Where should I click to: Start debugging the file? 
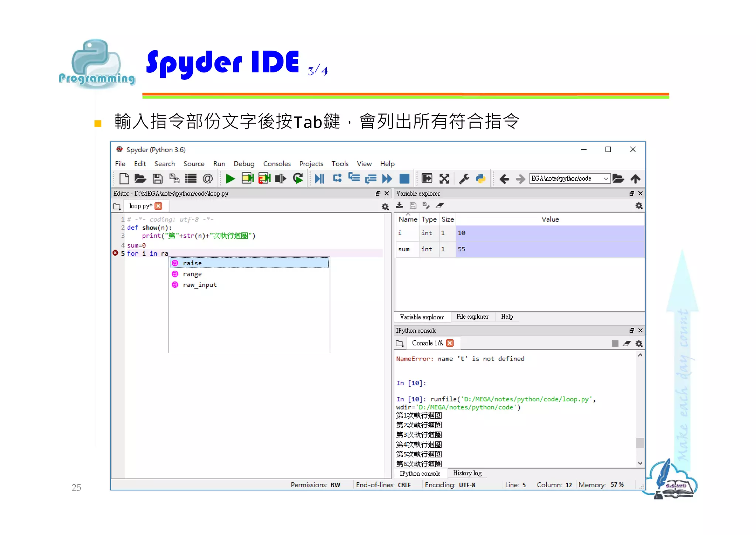pos(320,179)
